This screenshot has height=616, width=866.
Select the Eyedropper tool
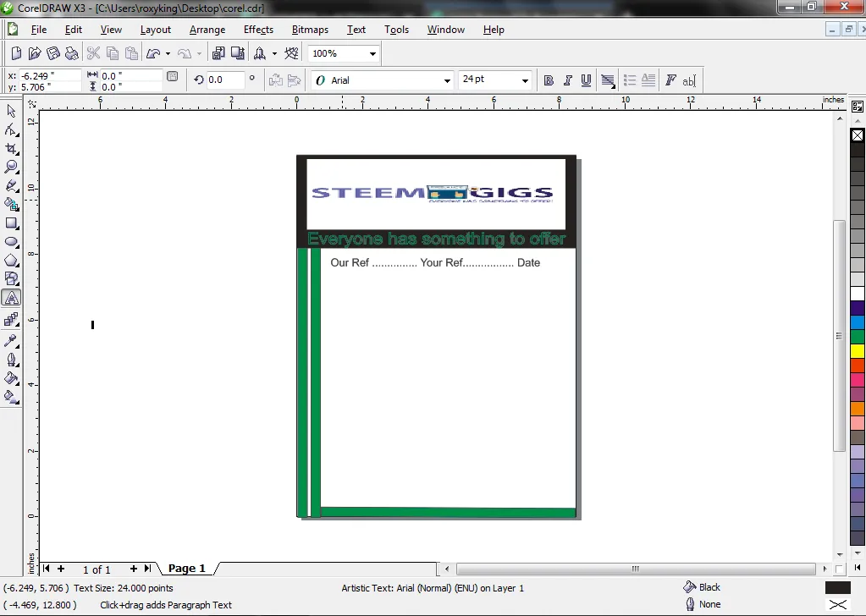(11, 340)
